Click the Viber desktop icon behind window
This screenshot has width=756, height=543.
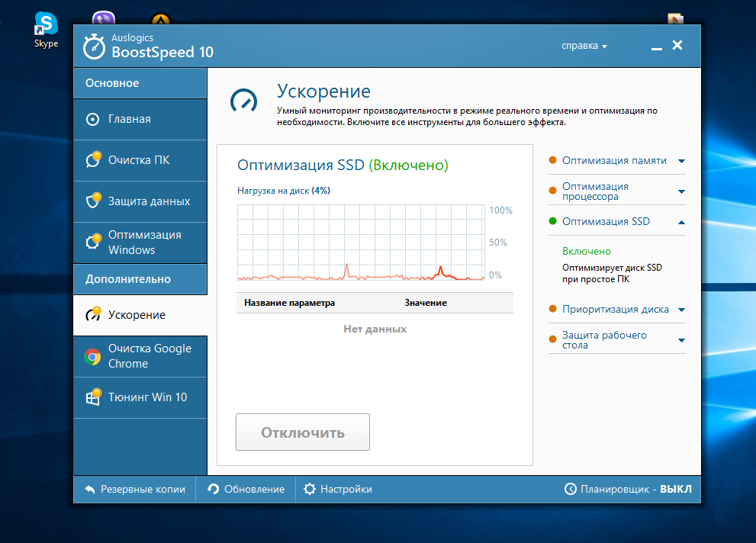click(104, 18)
